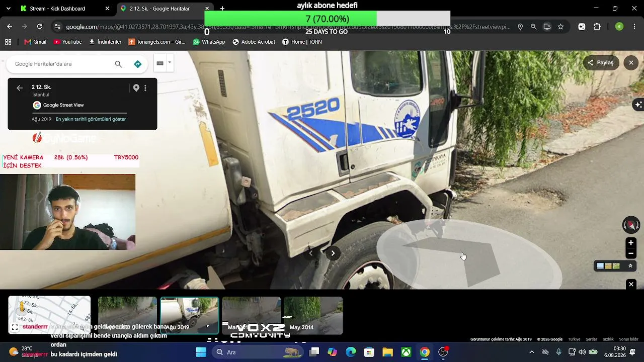This screenshot has width=644, height=362.
Task: Click the Chrome address bar URL
Action: [x=288, y=27]
